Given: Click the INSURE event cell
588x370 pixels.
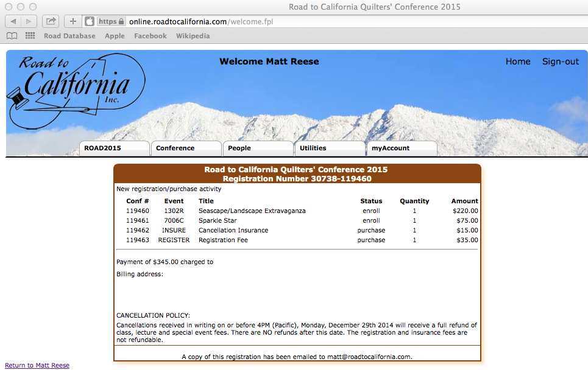Looking at the screenshot, I should tap(174, 230).
